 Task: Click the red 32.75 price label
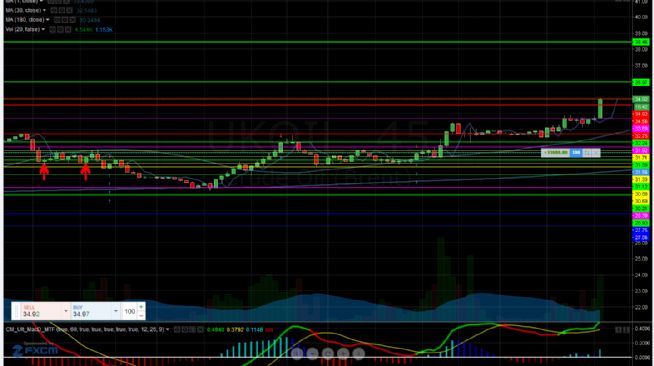[x=641, y=136]
